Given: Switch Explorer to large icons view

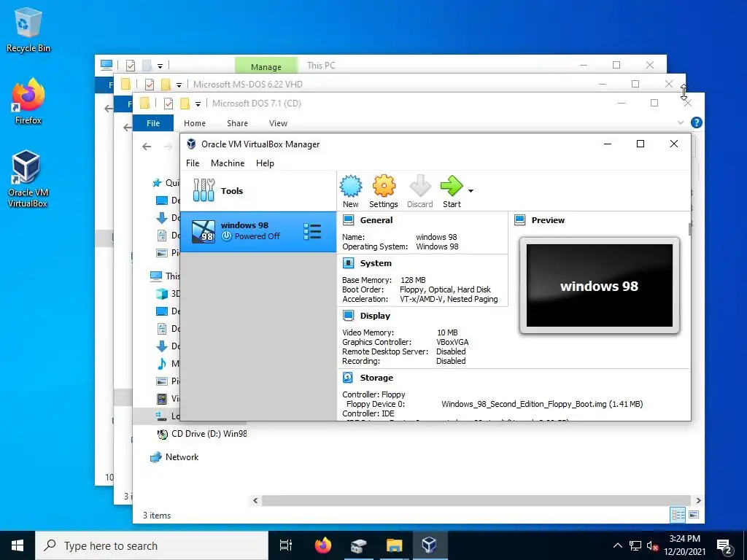Looking at the screenshot, I should (694, 515).
